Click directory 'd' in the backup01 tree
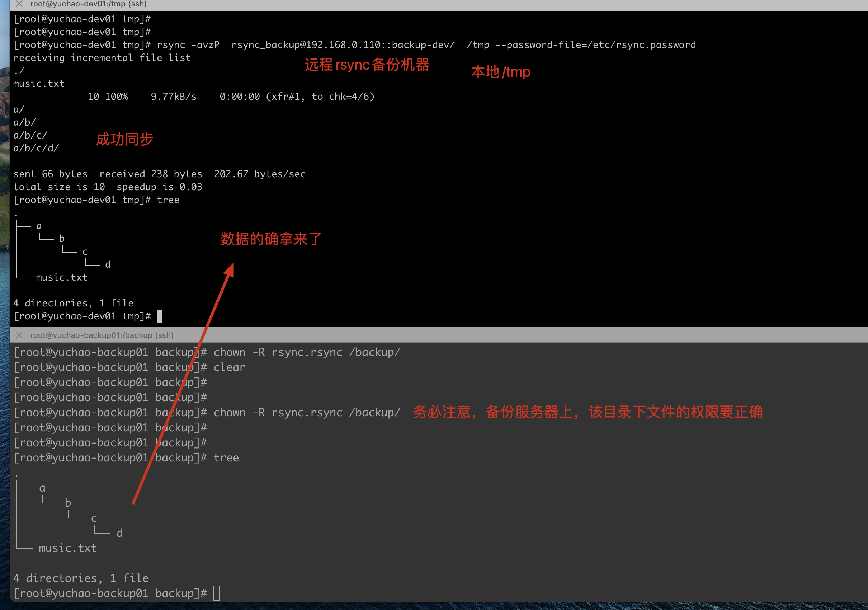The image size is (868, 610). (119, 533)
